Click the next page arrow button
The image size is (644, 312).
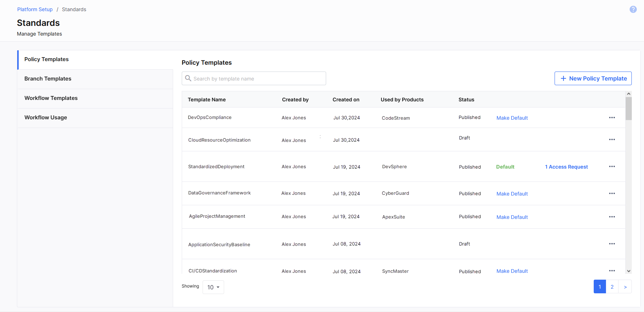[x=625, y=286]
